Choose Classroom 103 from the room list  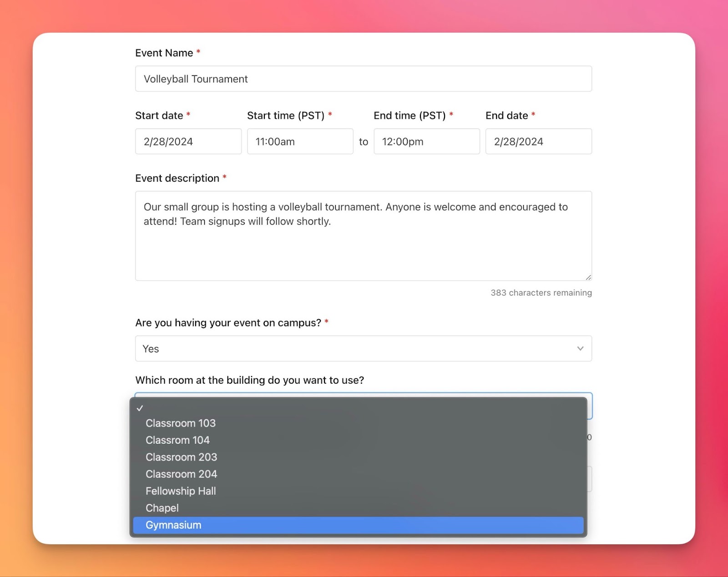point(181,423)
